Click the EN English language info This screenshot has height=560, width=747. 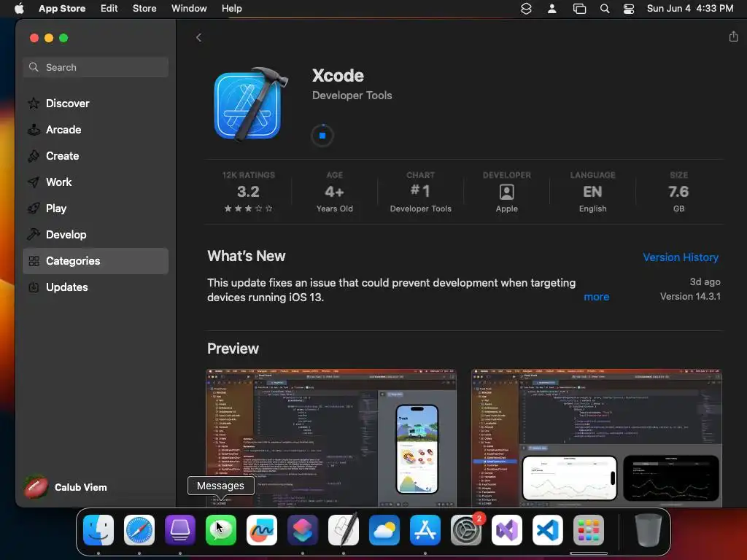click(592, 192)
